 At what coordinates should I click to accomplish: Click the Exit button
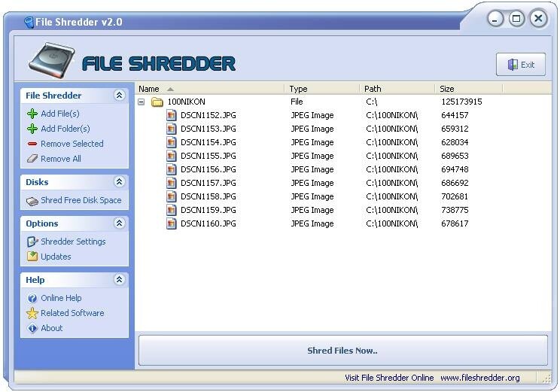(521, 65)
